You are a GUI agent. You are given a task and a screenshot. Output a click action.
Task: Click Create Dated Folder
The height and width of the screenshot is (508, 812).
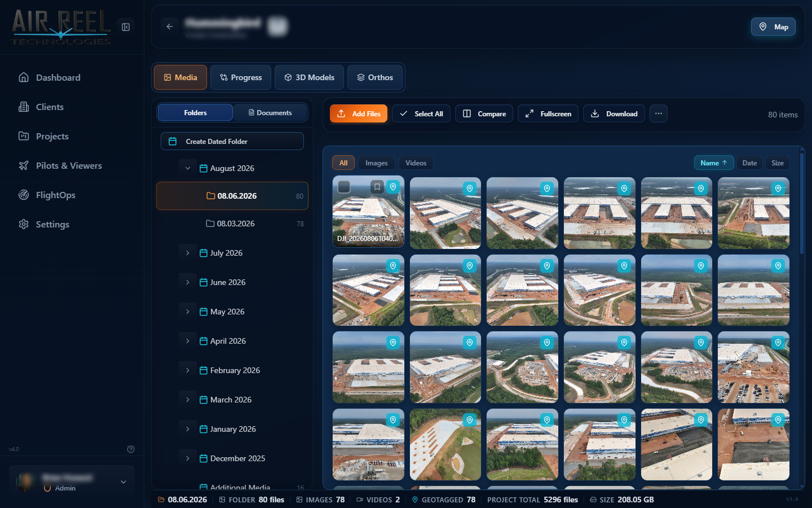click(232, 141)
